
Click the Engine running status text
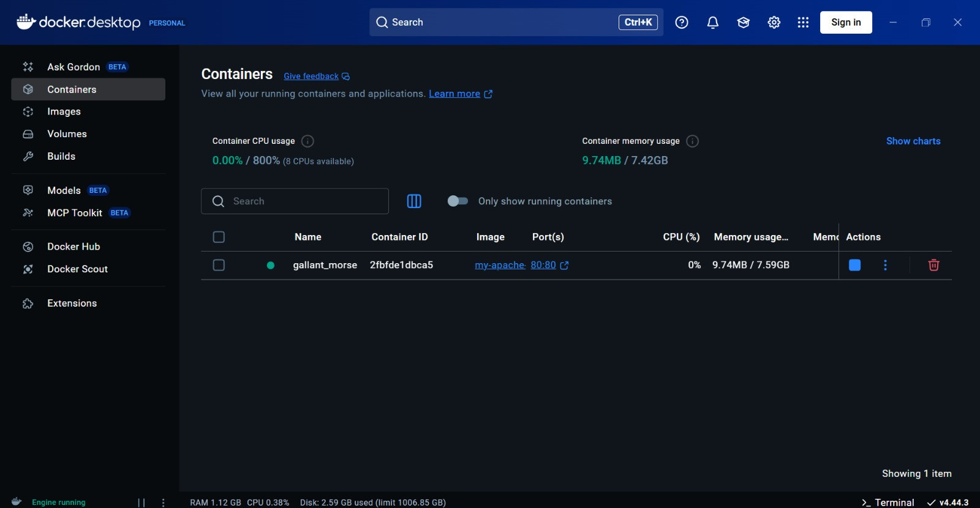point(59,502)
